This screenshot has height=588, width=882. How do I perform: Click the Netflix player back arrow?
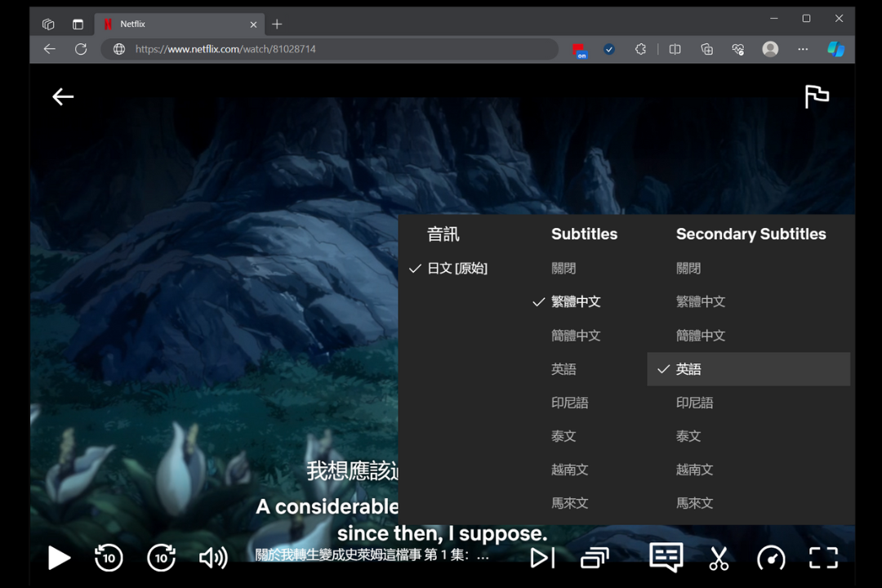coord(63,97)
